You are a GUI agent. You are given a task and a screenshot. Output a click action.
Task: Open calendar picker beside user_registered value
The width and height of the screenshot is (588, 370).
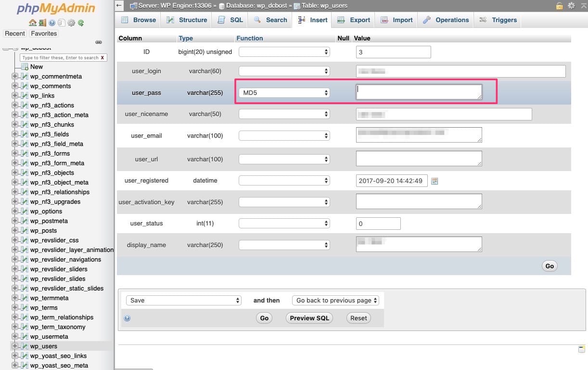point(435,181)
